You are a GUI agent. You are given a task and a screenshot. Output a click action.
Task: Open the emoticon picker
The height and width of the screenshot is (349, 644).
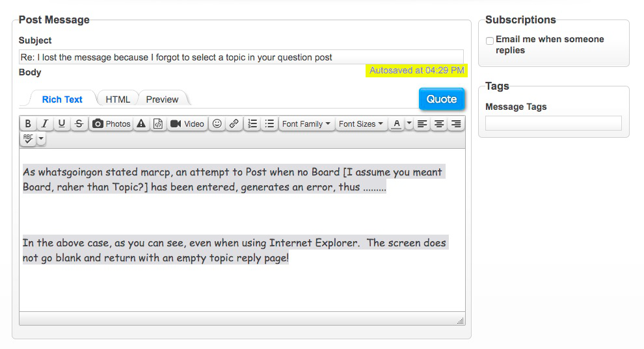pyautogui.click(x=217, y=123)
